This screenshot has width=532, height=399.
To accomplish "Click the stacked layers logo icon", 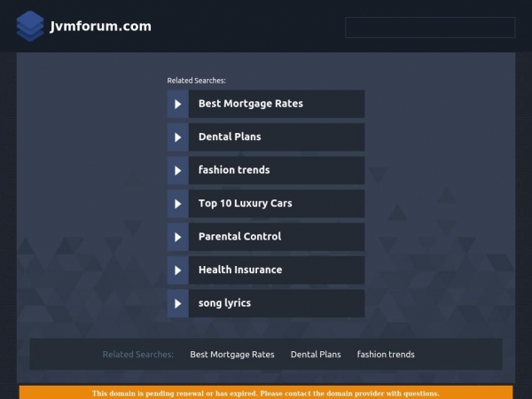I will point(30,26).
